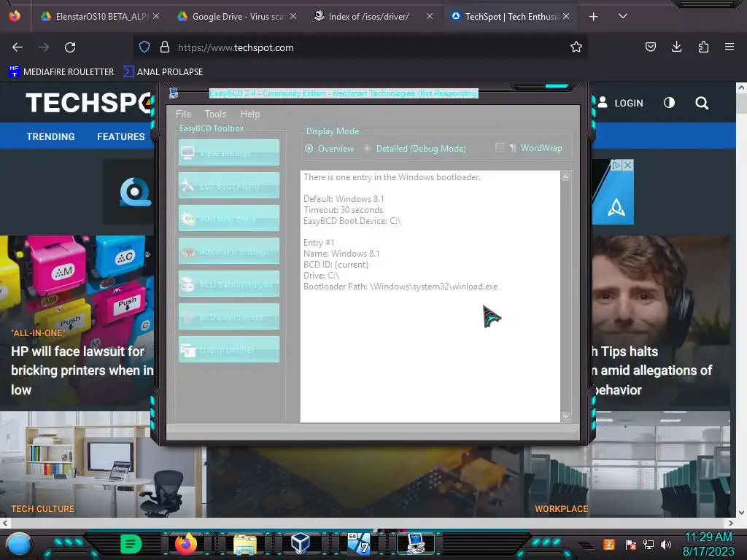Open Advanced Settings in EasyBCD Toolbox

point(228,251)
